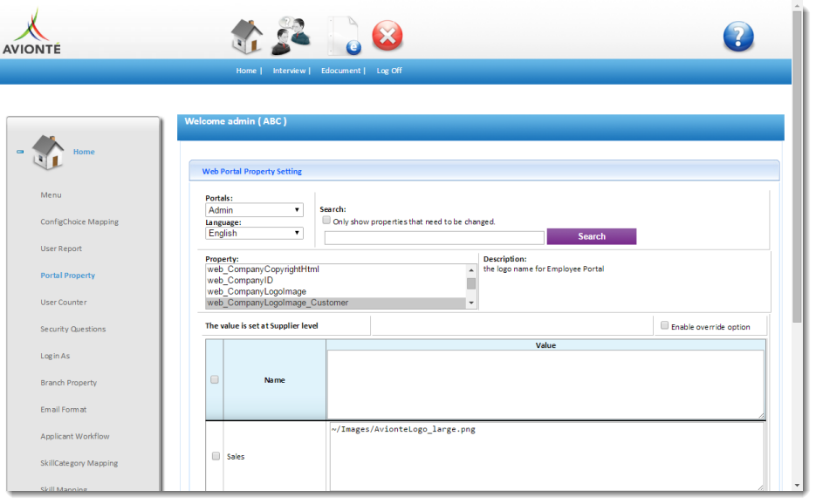Viewport: 816px width, 504px height.
Task: Go to Security Questions in sidebar
Action: tap(72, 330)
